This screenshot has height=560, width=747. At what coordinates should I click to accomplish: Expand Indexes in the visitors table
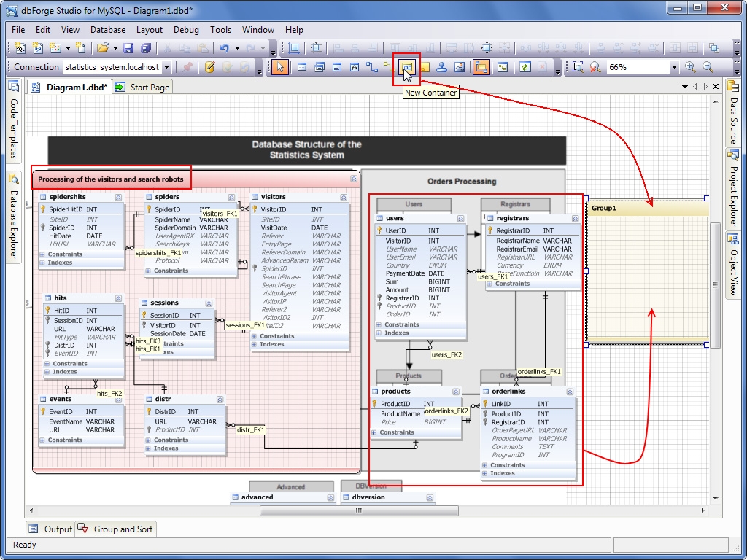254,344
